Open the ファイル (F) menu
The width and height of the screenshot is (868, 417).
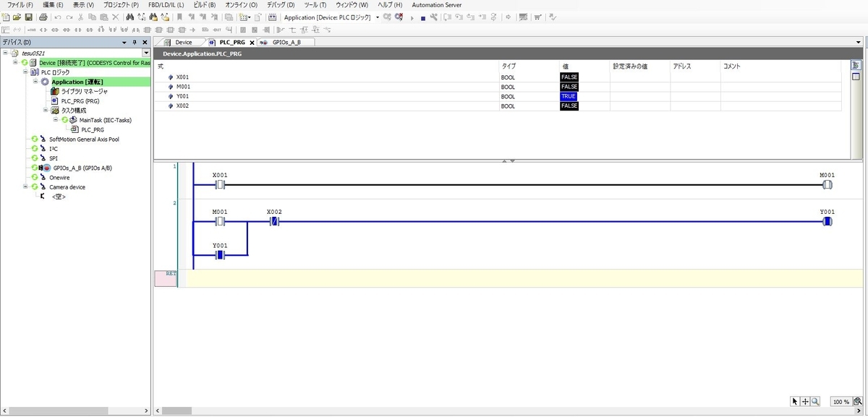pyautogui.click(x=20, y=5)
